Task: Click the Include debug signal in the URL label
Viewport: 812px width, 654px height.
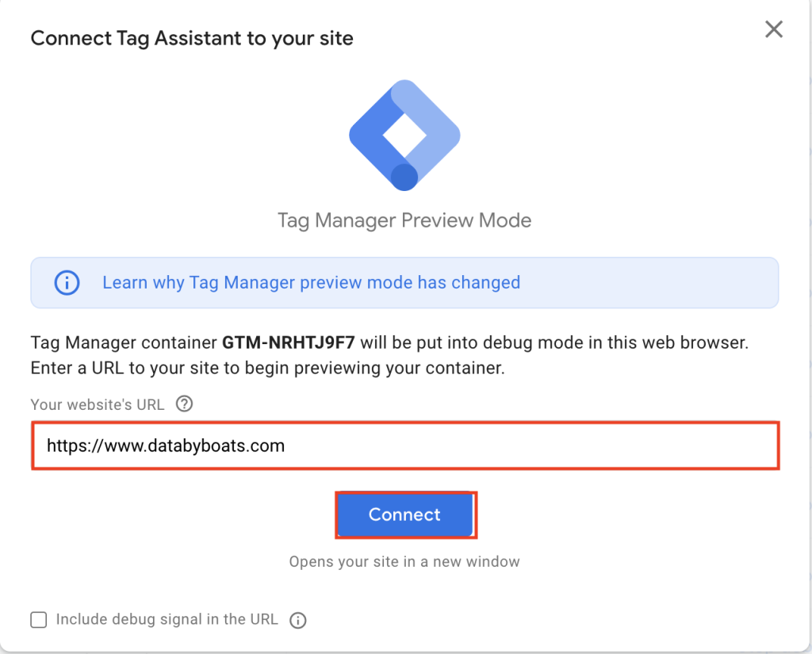Action: click(167, 619)
